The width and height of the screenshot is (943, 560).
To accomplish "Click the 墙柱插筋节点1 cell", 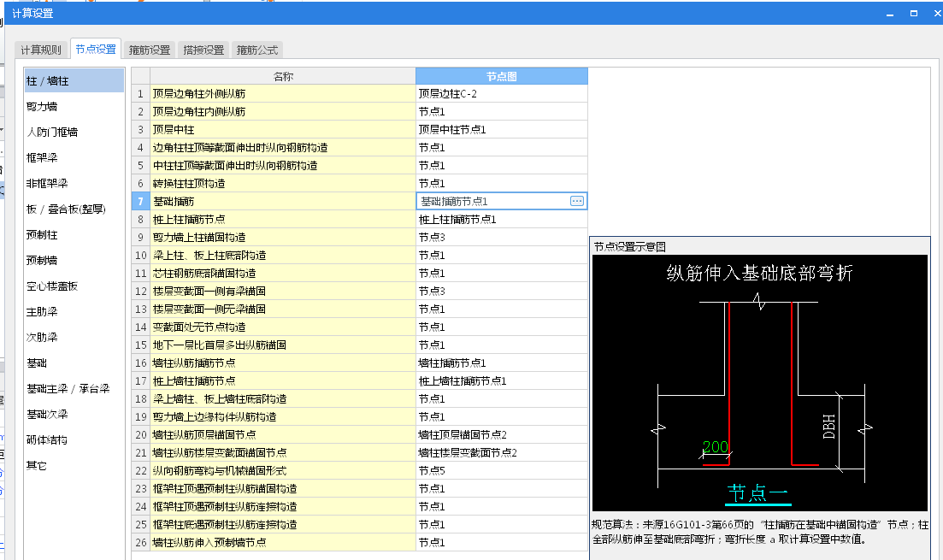I will tap(502, 363).
